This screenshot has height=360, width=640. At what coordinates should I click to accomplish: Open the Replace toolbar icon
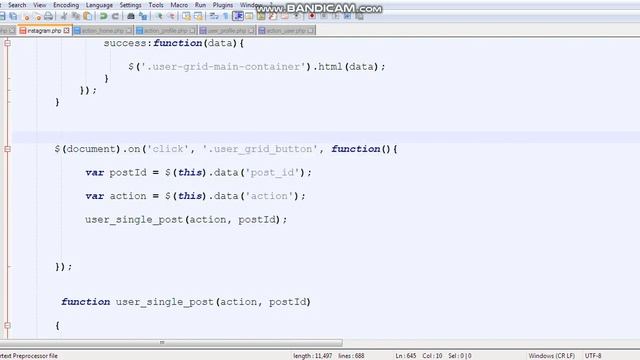[143, 16]
